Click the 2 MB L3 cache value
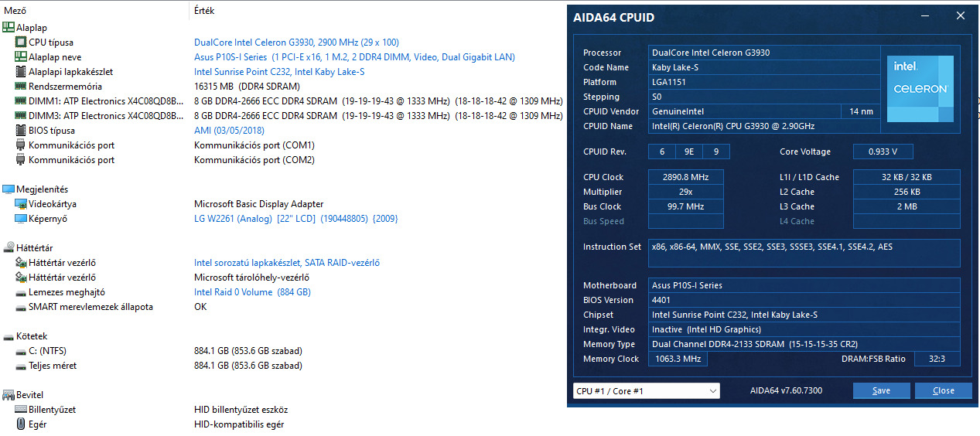 coord(907,206)
